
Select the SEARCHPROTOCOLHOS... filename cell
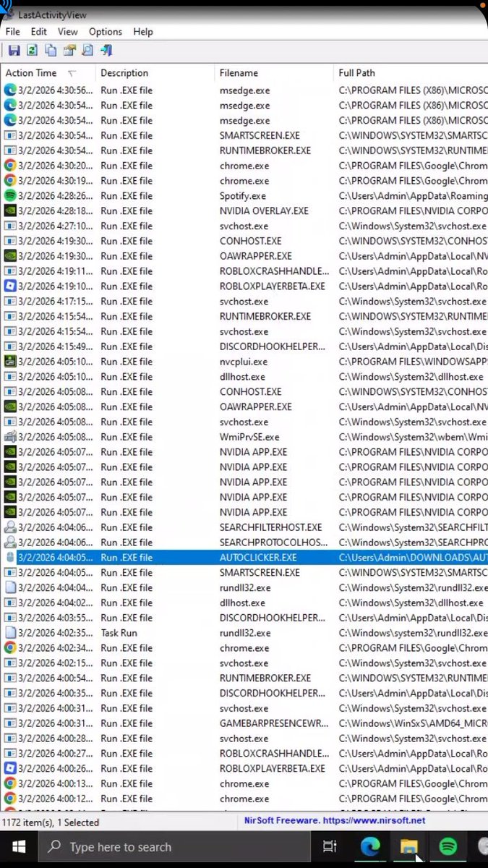(x=275, y=542)
